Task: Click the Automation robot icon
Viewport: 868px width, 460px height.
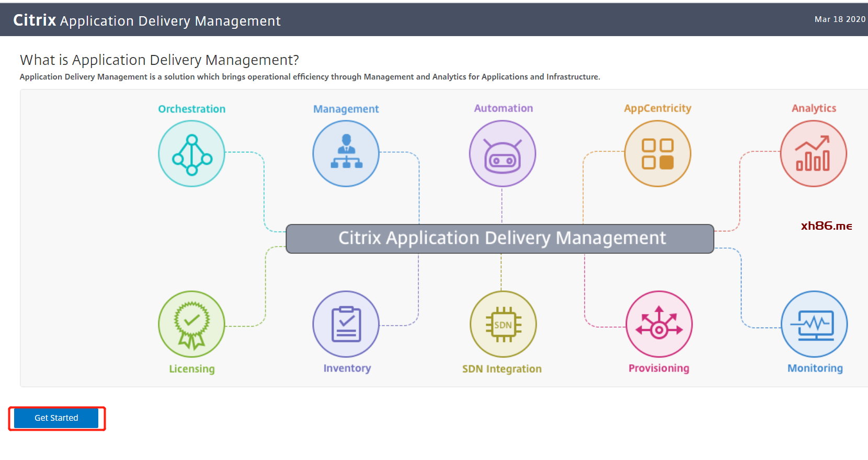Action: 502,153
